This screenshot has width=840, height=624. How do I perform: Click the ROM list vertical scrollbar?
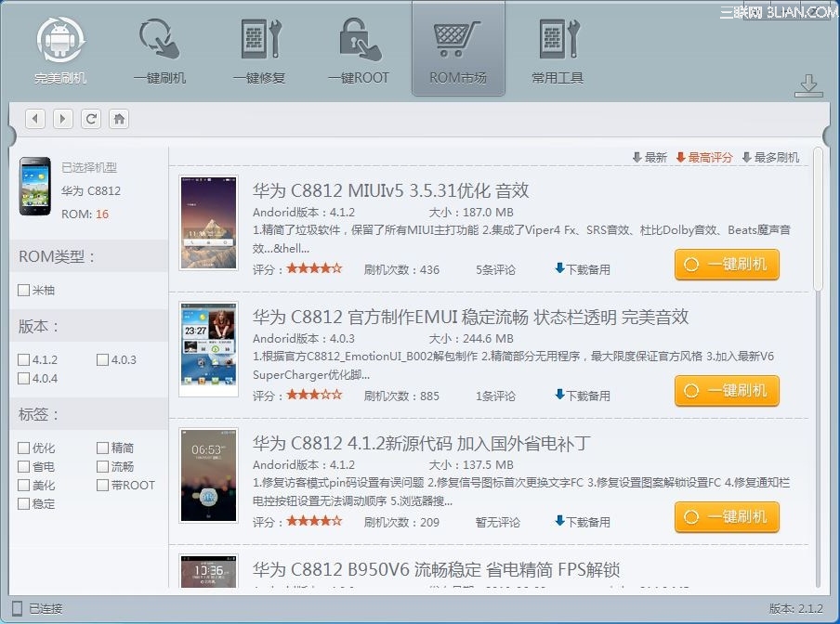pyautogui.click(x=818, y=219)
